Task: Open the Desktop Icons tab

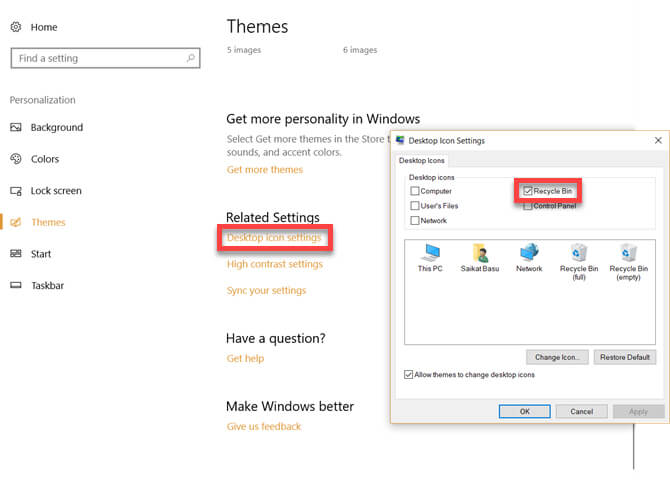Action: click(422, 160)
